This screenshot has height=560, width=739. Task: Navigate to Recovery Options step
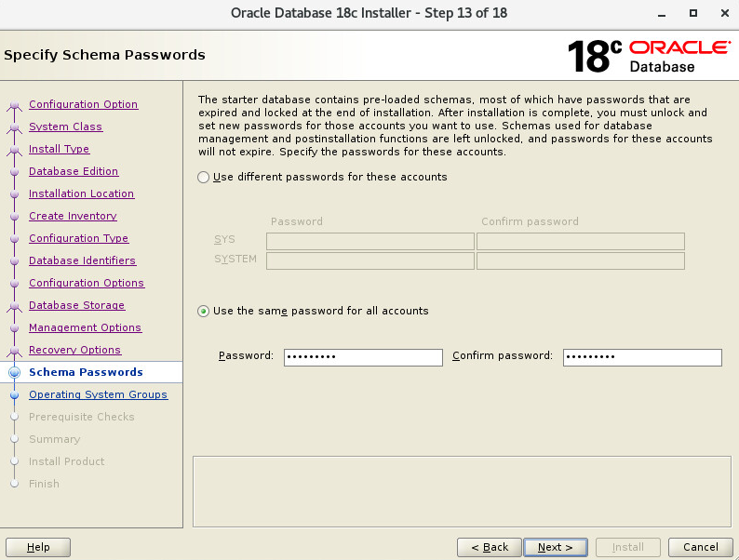[75, 350]
